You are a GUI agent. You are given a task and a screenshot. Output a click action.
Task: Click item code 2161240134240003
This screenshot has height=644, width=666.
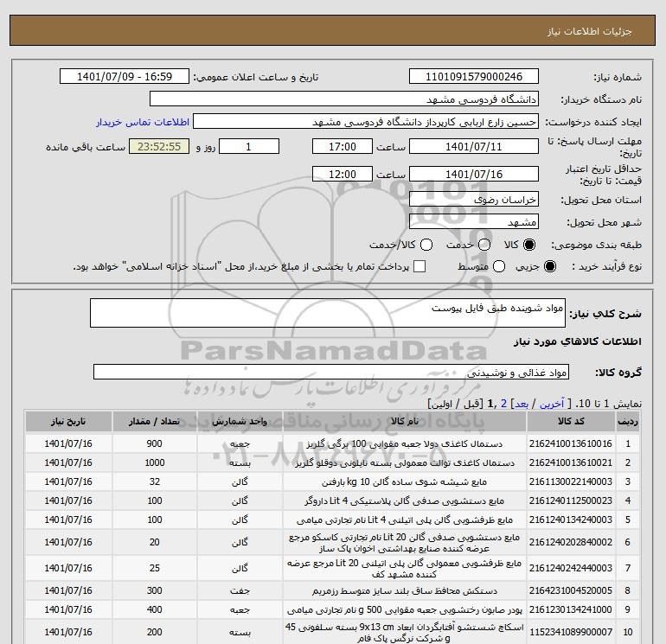(571, 520)
